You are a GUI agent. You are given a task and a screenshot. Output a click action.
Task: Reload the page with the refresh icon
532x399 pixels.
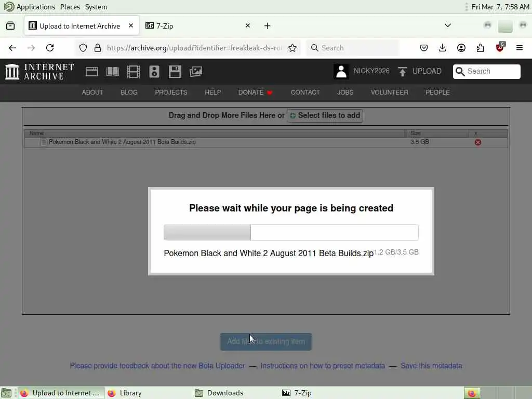pos(50,48)
